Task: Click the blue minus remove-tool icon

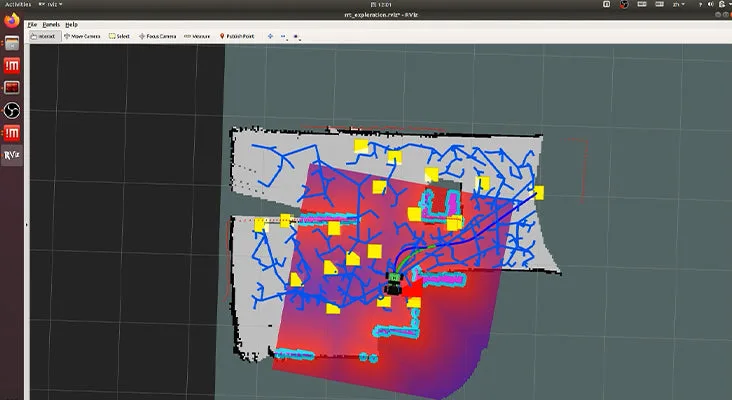Action: point(283,36)
